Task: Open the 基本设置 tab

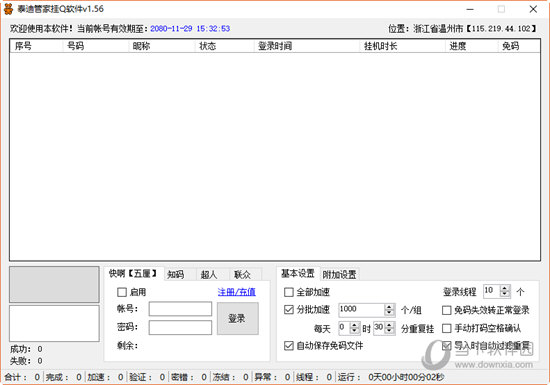Action: click(x=297, y=273)
